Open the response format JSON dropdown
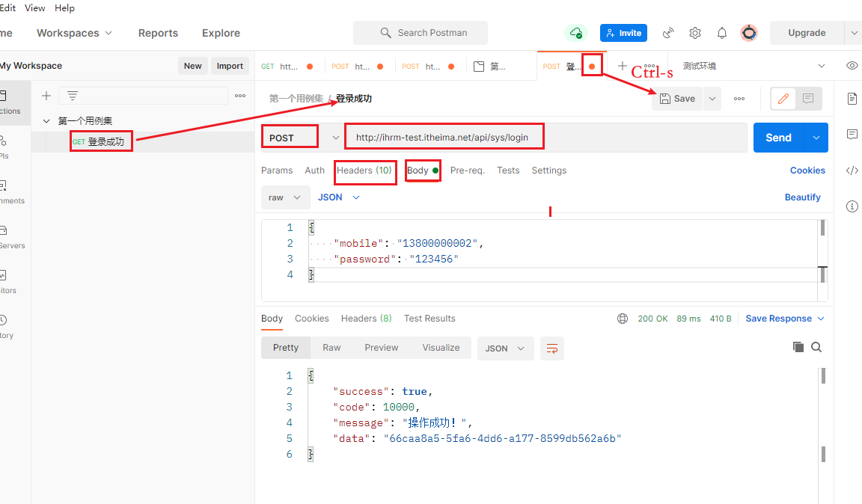This screenshot has height=504, width=862. tap(505, 348)
